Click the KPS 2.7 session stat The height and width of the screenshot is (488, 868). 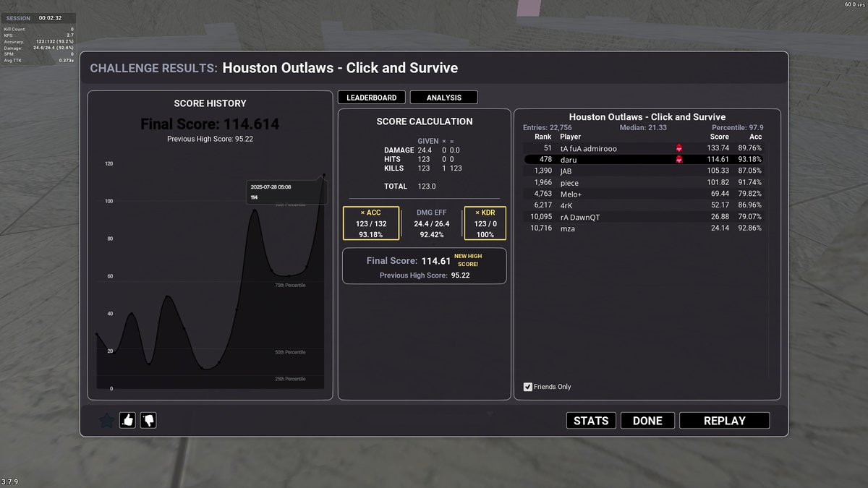click(38, 35)
